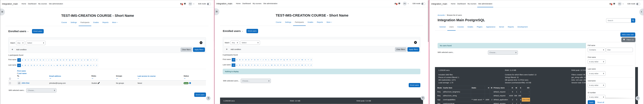The width and height of the screenshot is (644, 104).
Task: Click search magnifier button in right window
Action: click(633, 21)
